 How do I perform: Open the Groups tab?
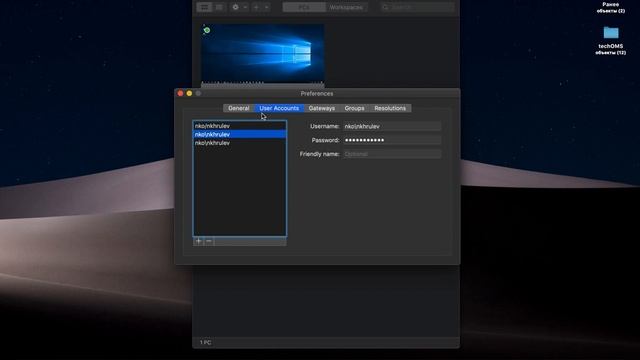pyautogui.click(x=354, y=108)
